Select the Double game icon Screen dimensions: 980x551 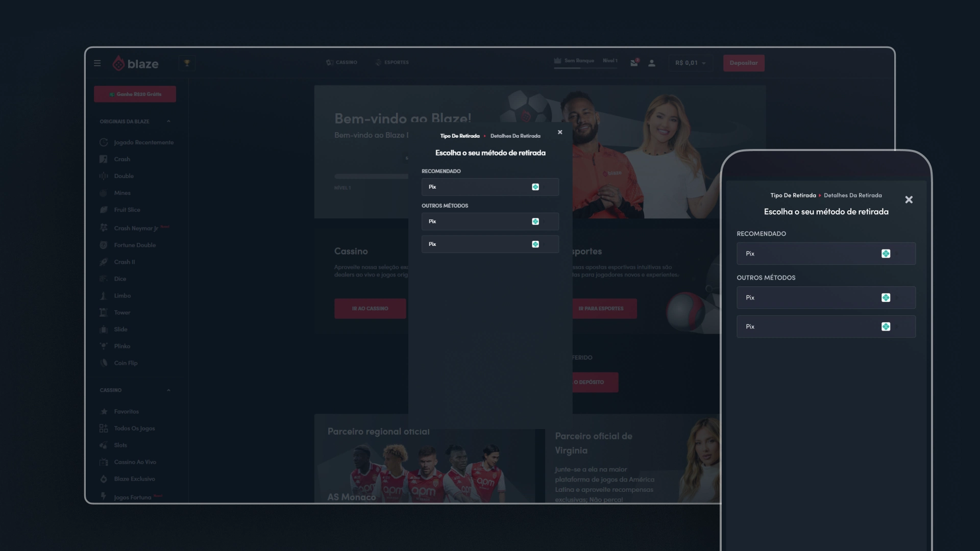tap(104, 176)
